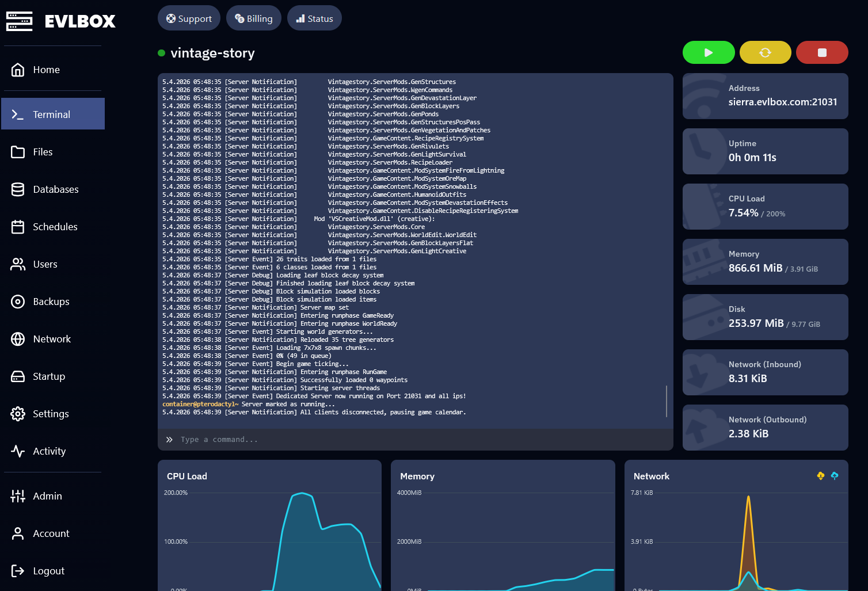This screenshot has height=591, width=868.
Task: Click the terminal console scrollbar
Action: pos(667,401)
